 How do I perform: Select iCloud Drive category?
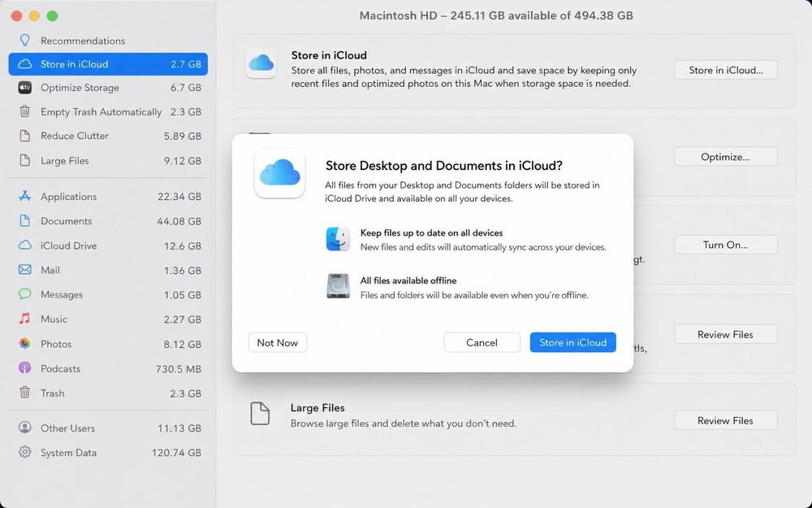coord(108,245)
